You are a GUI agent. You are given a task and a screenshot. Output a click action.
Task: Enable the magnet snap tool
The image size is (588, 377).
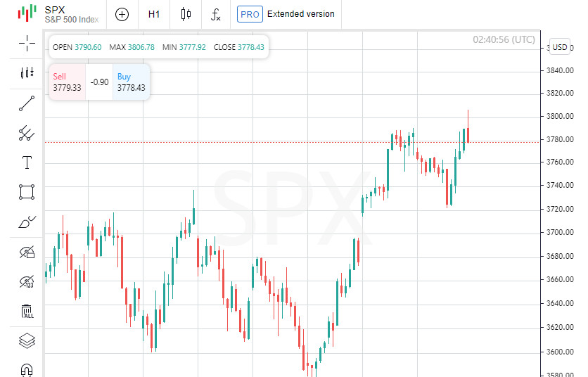[27, 370]
